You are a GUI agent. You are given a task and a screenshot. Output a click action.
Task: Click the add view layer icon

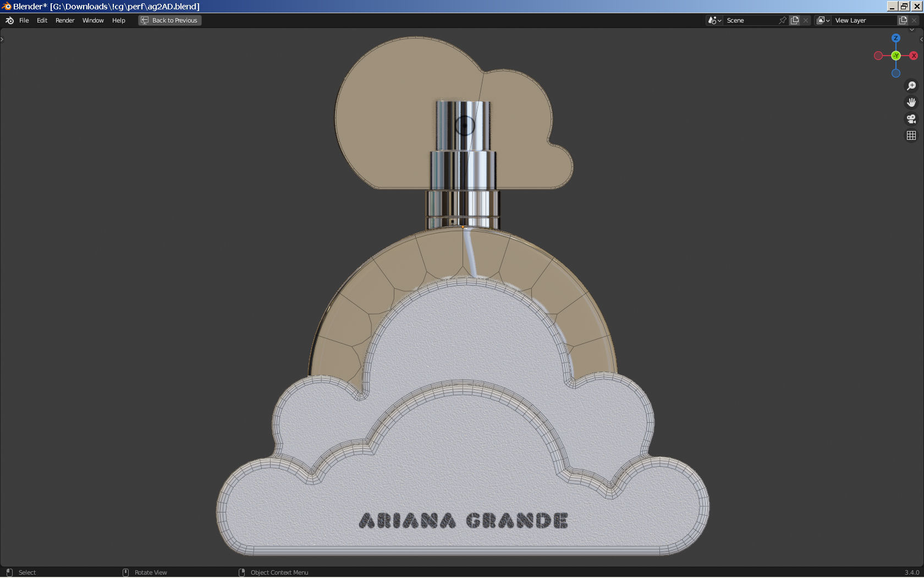click(903, 20)
